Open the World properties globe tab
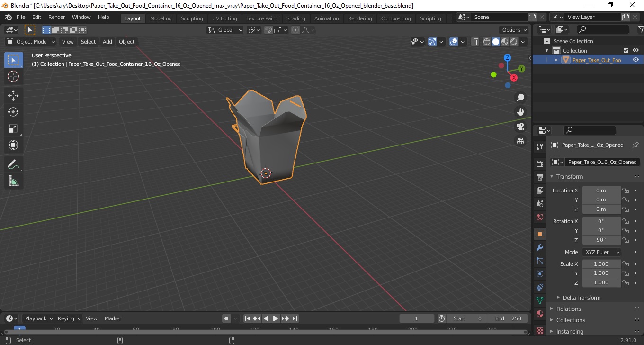The height and width of the screenshot is (345, 644). click(x=539, y=217)
